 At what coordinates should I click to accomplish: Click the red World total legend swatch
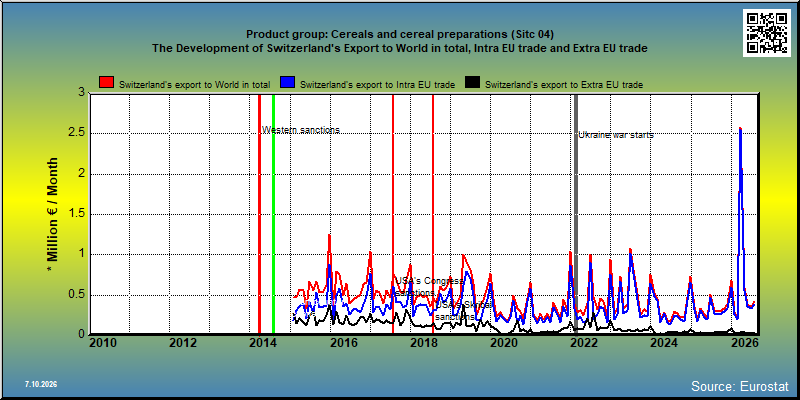tap(107, 83)
